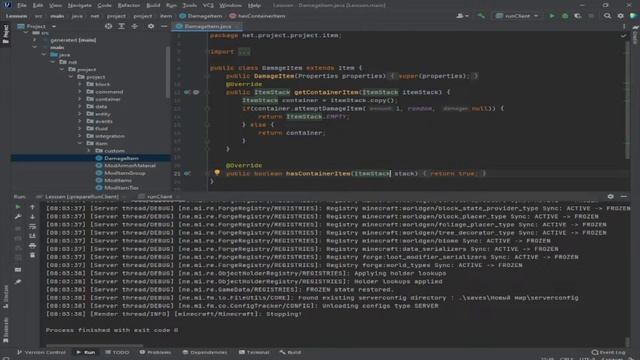Click the JetBrains Toolbox icon at top right

[633, 16]
